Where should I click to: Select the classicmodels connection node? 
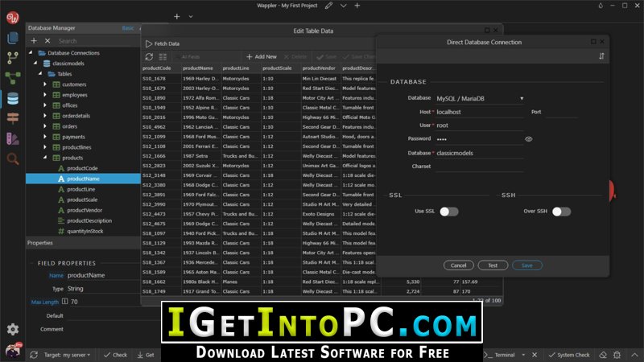tap(68, 64)
